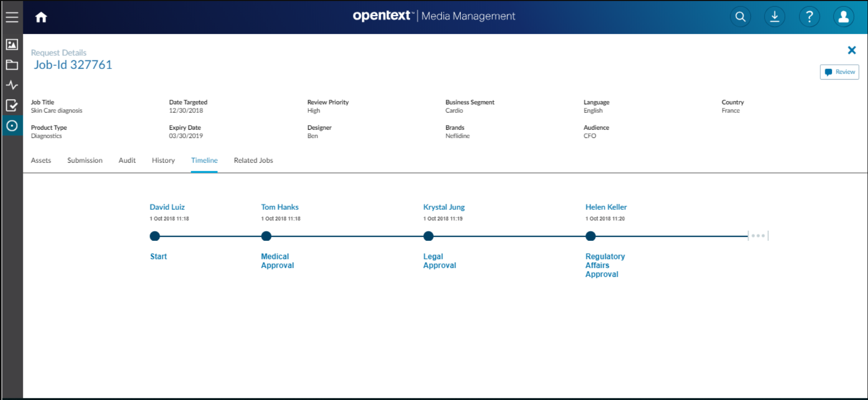Select the Timeline tab
This screenshot has width=868, height=400.
pos(204,160)
